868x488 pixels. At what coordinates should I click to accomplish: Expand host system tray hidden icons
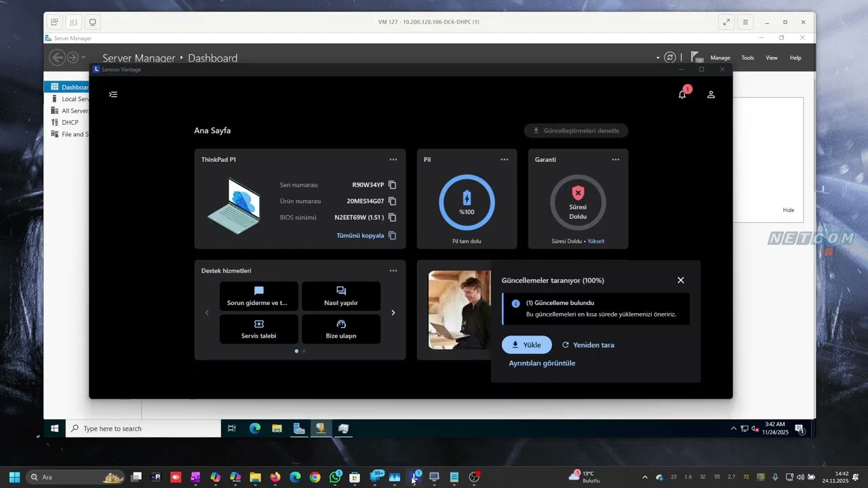coord(645,477)
